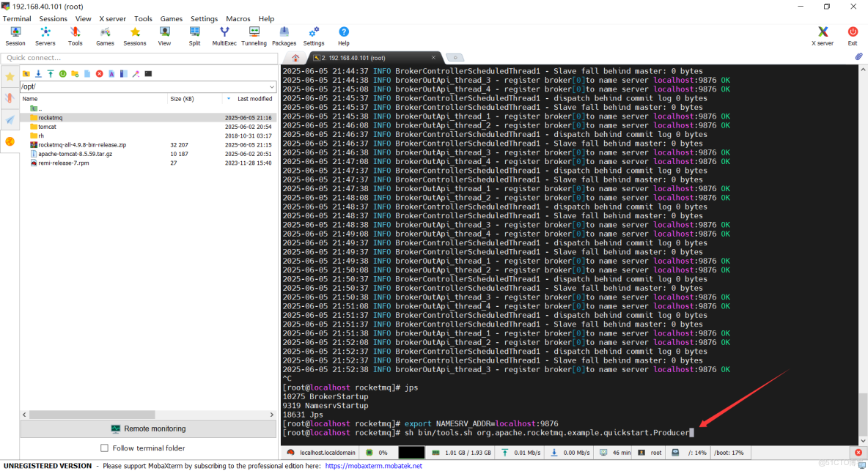Delete the selected remote file
The width and height of the screenshot is (868, 471).
pyautogui.click(x=100, y=73)
